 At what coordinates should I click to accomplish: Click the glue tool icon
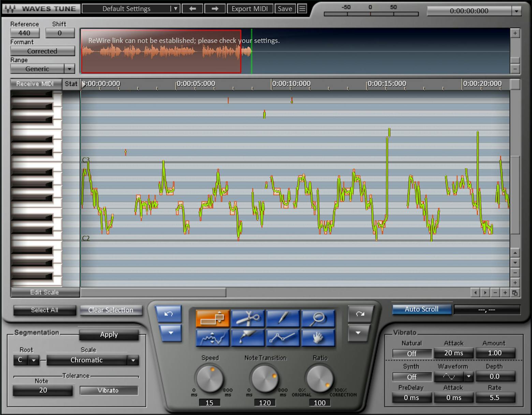pyautogui.click(x=248, y=338)
